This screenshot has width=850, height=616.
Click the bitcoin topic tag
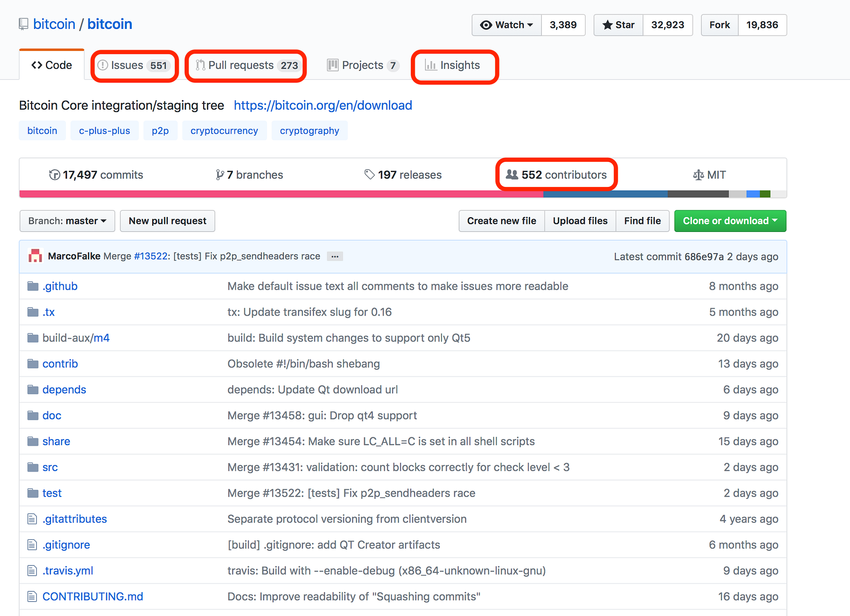pos(42,131)
